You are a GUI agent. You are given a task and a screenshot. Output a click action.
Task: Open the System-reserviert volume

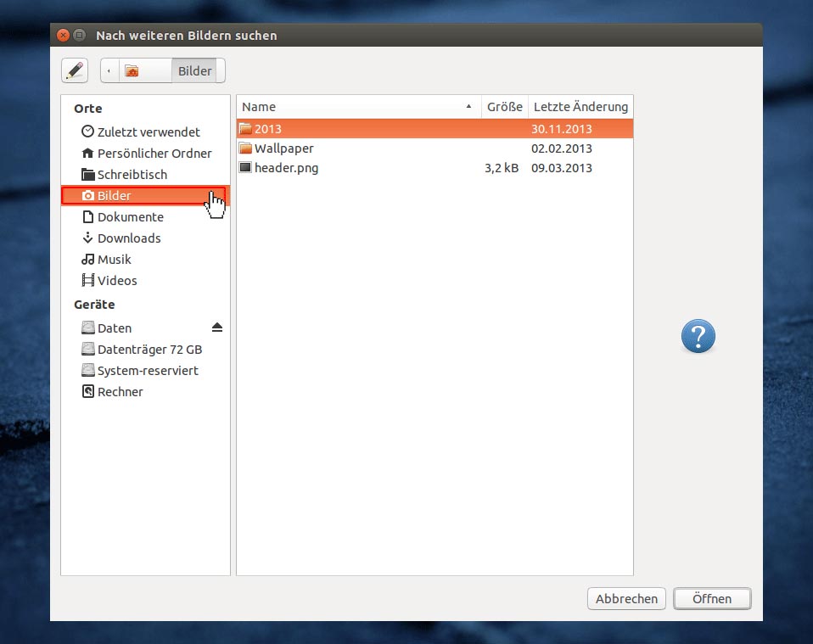coord(145,370)
